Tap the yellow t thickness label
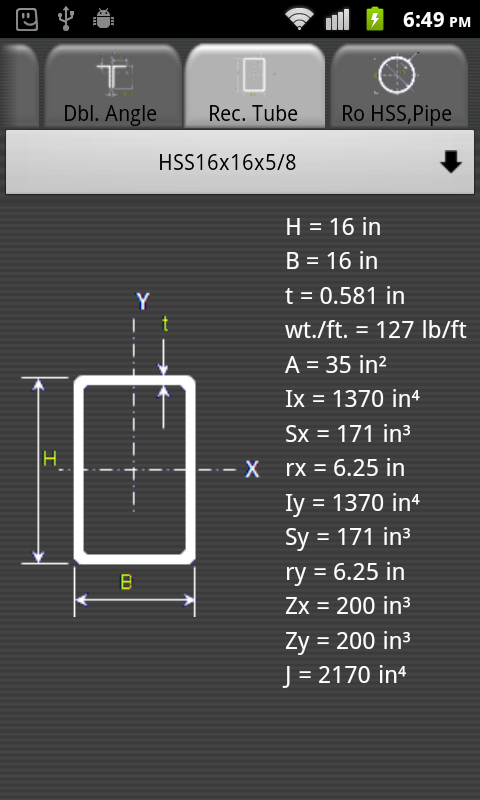 click(165, 324)
